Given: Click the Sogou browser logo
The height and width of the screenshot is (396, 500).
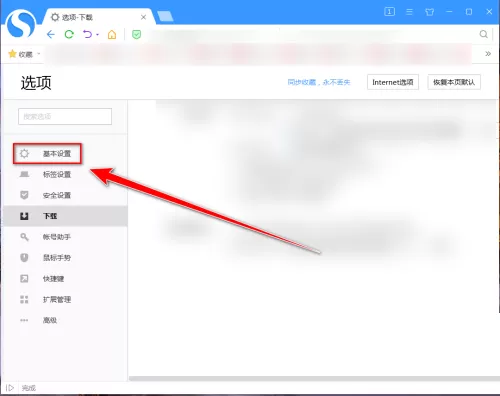Looking at the screenshot, I should pos(21,24).
